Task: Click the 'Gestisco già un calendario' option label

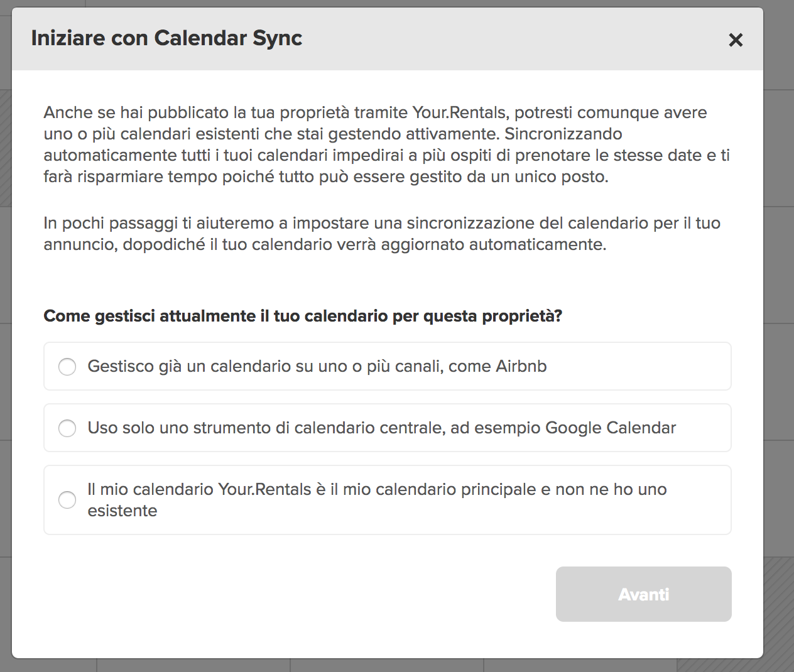Action: pyautogui.click(x=317, y=366)
